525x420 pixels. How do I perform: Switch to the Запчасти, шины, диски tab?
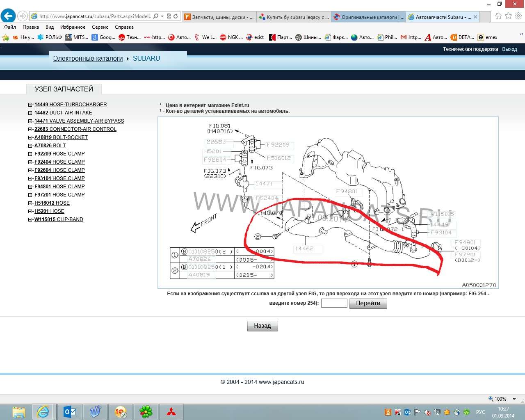point(219,17)
